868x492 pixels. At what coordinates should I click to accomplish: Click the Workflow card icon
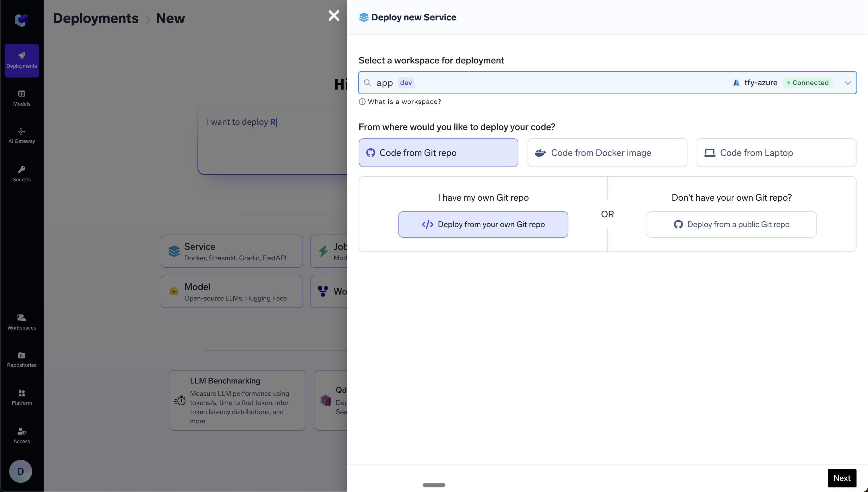(x=323, y=291)
